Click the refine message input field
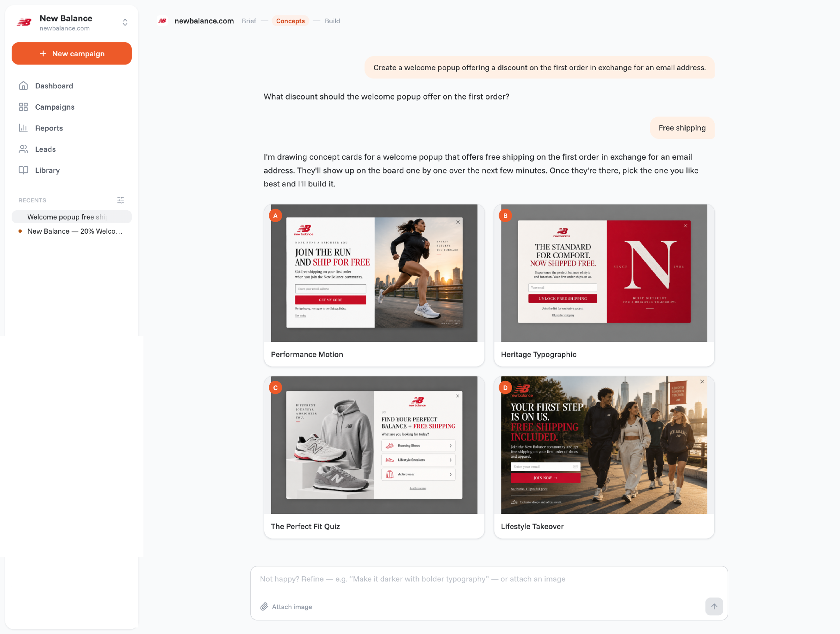The image size is (840, 634). click(x=489, y=579)
